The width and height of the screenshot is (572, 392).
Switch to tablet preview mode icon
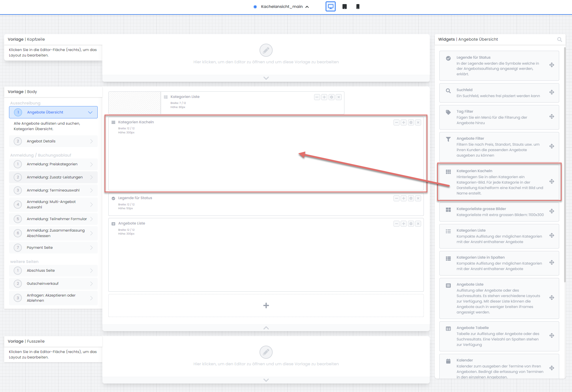tap(345, 7)
